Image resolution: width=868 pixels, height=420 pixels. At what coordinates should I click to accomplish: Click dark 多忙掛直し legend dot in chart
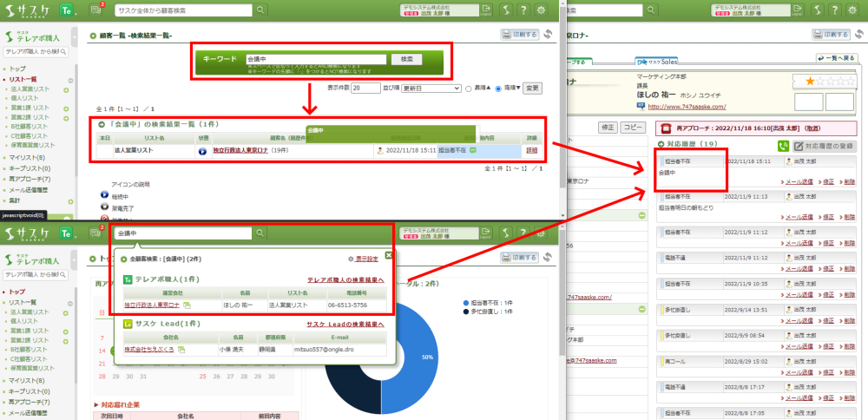(466, 312)
